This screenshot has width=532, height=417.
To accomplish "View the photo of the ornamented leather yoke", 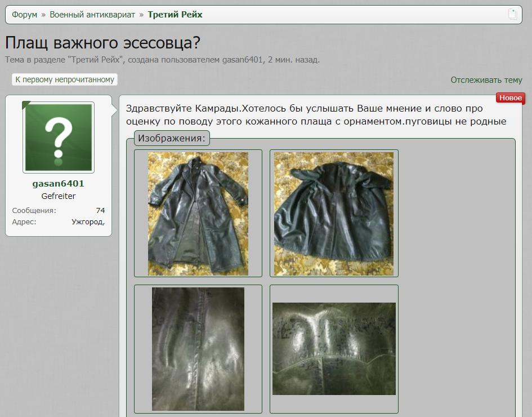I will pyautogui.click(x=334, y=349).
